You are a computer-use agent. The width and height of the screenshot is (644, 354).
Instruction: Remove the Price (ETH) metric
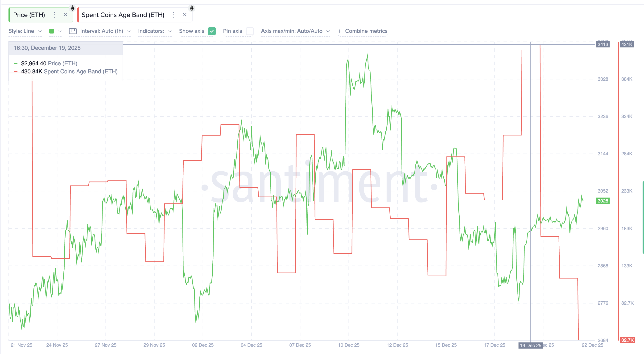pos(65,15)
